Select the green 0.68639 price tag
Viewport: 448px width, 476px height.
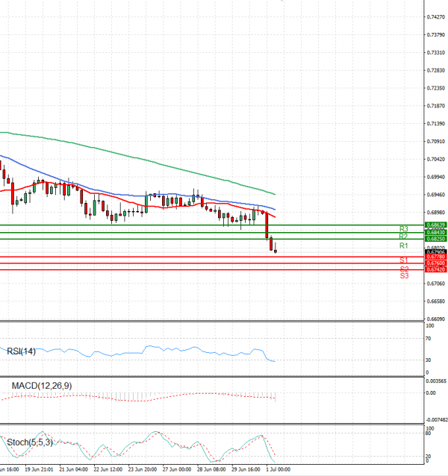[x=435, y=225]
